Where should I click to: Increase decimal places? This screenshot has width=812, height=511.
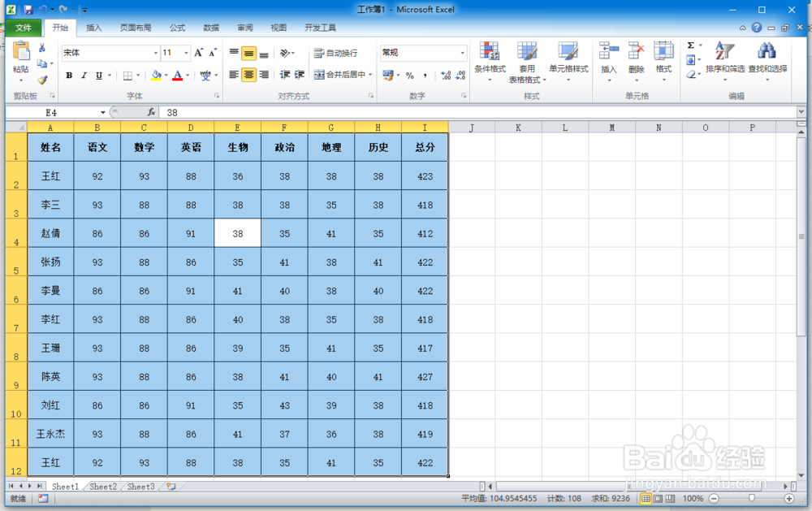point(446,76)
